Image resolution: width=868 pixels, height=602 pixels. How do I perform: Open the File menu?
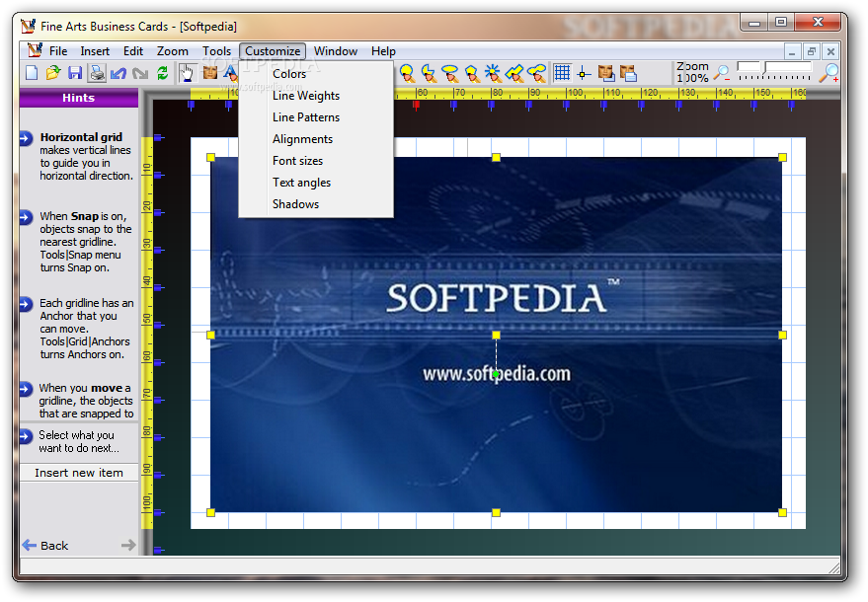click(x=58, y=51)
